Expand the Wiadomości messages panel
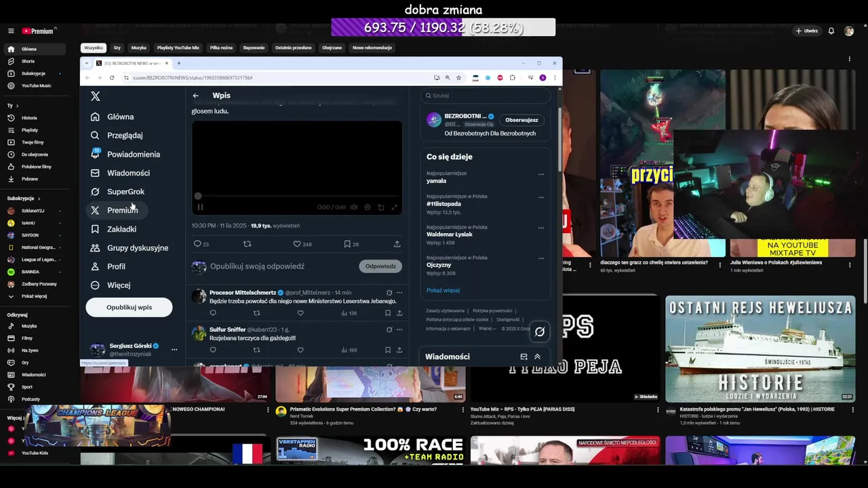This screenshot has width=868, height=488. pos(537,357)
